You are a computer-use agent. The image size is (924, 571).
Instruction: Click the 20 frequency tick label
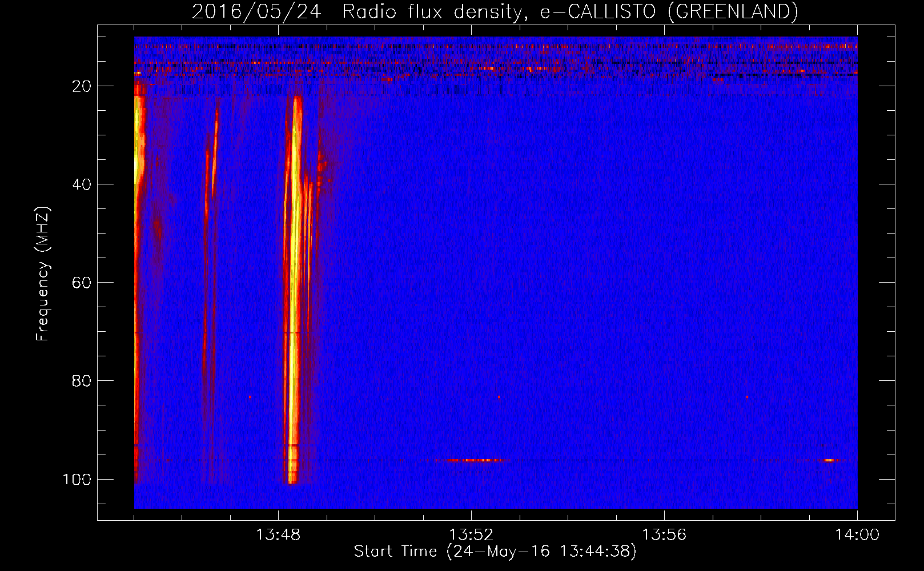pos(82,86)
